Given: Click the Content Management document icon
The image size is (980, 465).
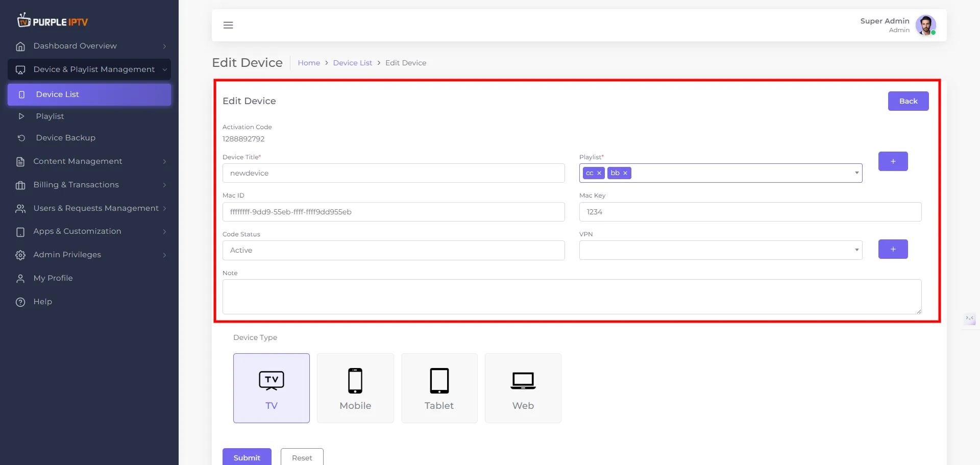Looking at the screenshot, I should pos(20,162).
